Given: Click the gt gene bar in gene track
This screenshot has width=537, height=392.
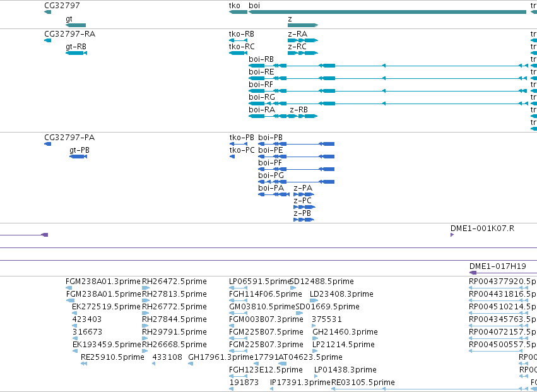Looking at the screenshot, I should [76, 25].
